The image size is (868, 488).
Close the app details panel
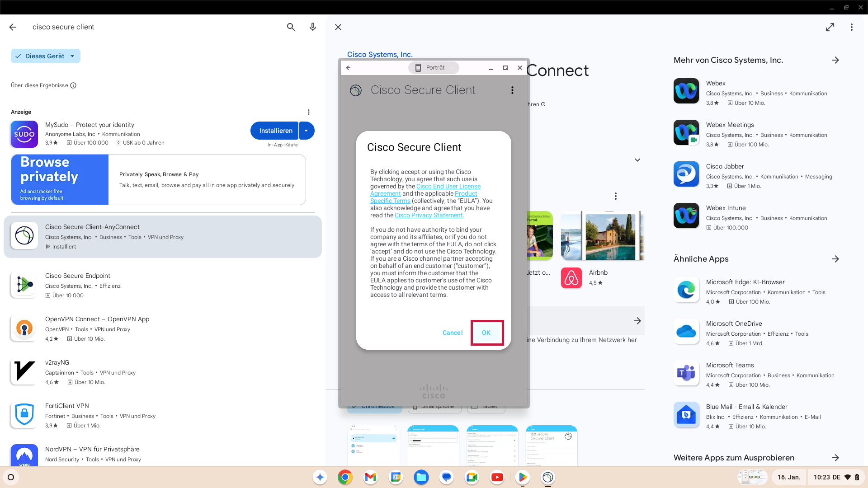point(338,27)
